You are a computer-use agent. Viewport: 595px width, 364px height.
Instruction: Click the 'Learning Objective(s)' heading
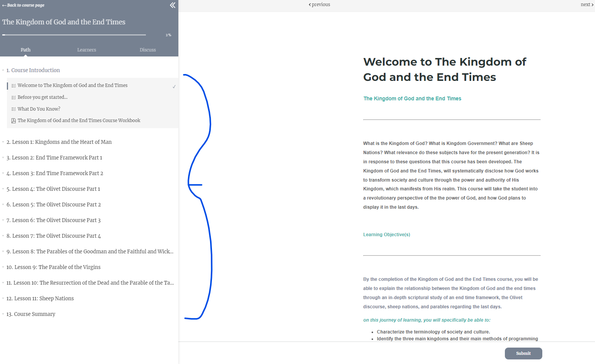coord(386,235)
